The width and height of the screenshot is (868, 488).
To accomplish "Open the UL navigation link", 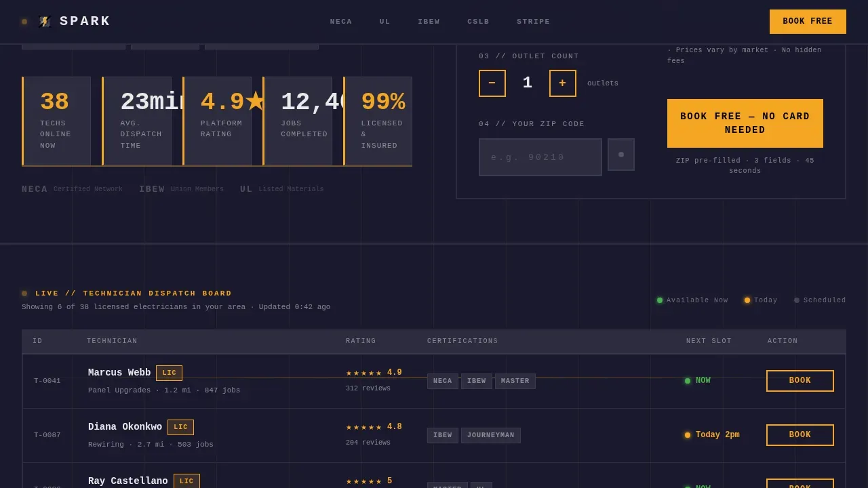I will coord(385,22).
